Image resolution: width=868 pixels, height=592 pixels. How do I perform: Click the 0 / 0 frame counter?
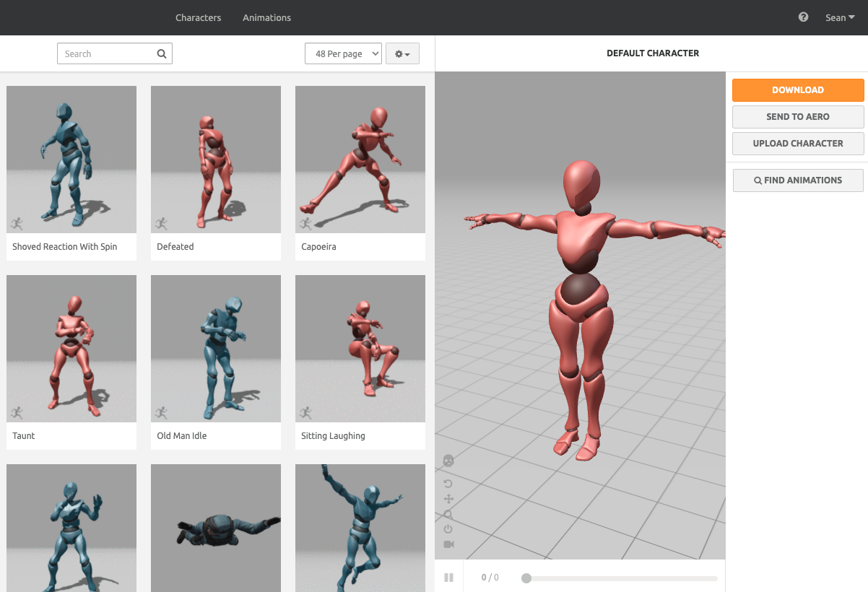[490, 578]
